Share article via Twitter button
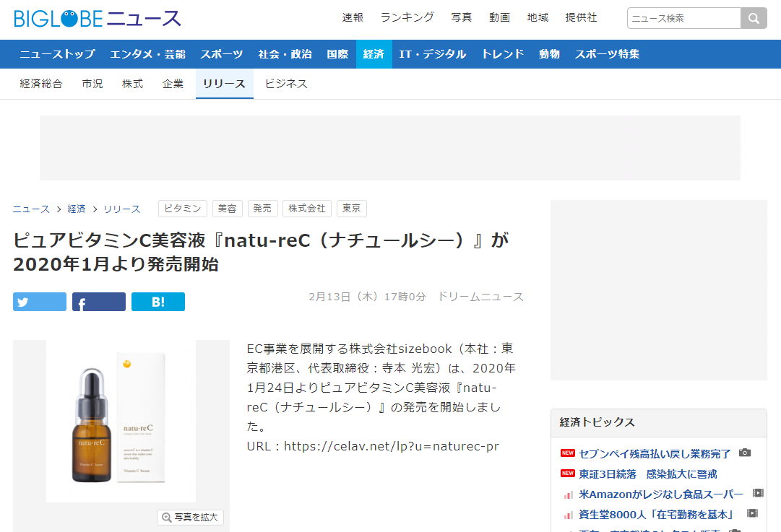 click(40, 302)
